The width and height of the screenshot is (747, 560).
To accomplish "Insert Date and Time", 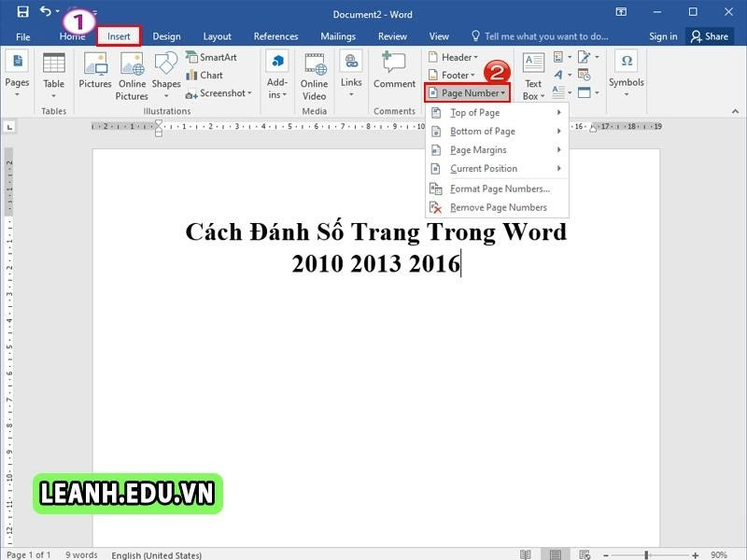I will [x=585, y=75].
